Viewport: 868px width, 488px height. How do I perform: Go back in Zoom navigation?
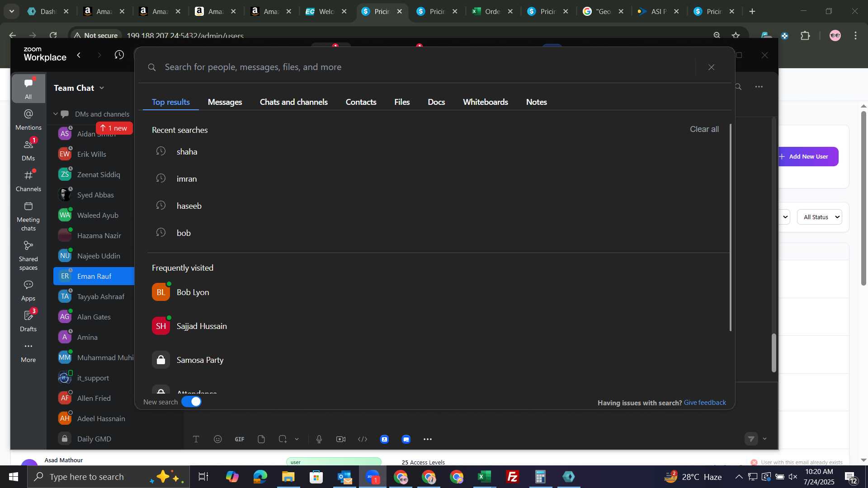[x=79, y=55]
